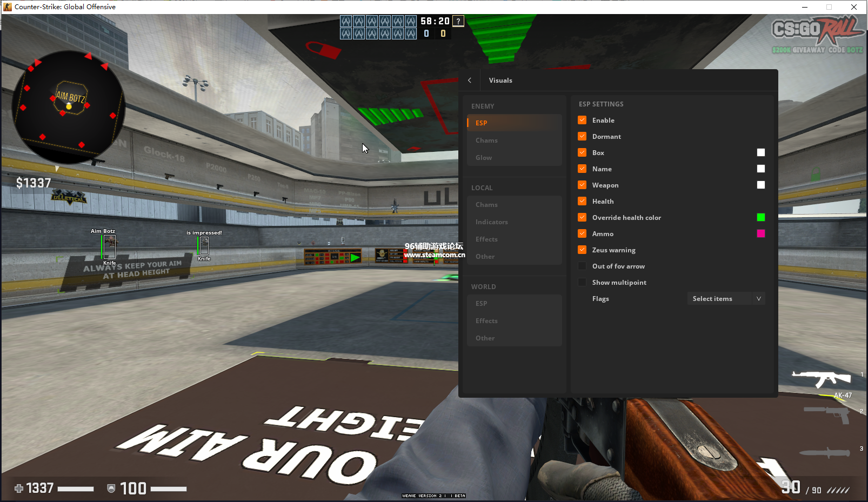Open the World Other section

pos(515,338)
